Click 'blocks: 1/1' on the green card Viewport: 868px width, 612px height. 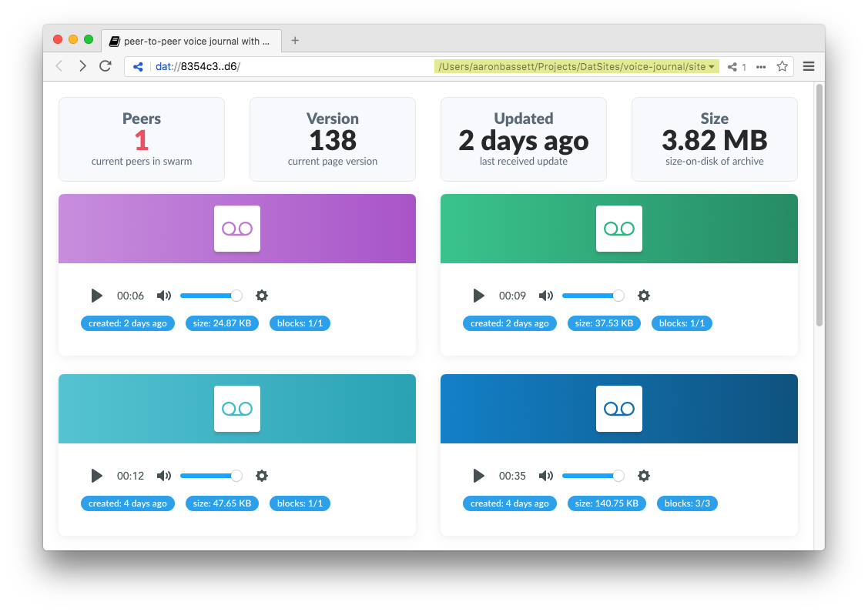[682, 323]
